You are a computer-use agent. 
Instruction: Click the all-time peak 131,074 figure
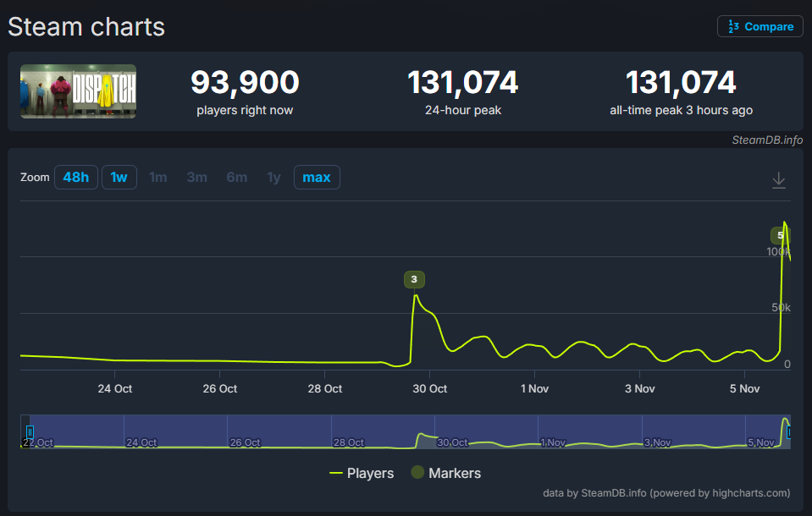tap(681, 83)
